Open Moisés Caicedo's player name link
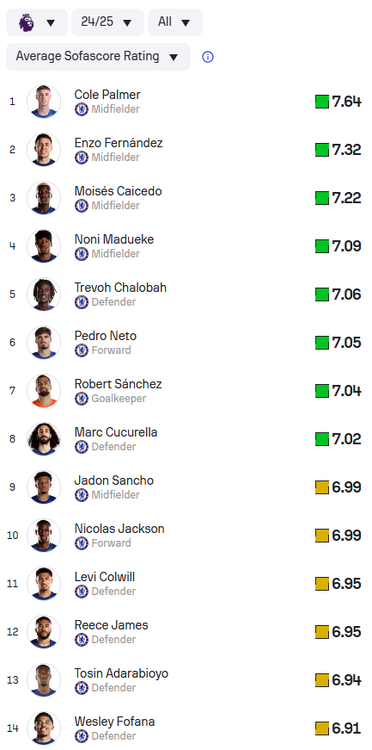The width and height of the screenshot is (372, 750). [118, 191]
